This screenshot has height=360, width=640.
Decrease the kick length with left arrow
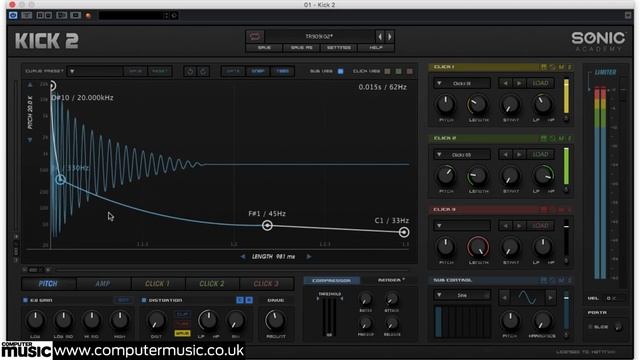tap(243, 257)
